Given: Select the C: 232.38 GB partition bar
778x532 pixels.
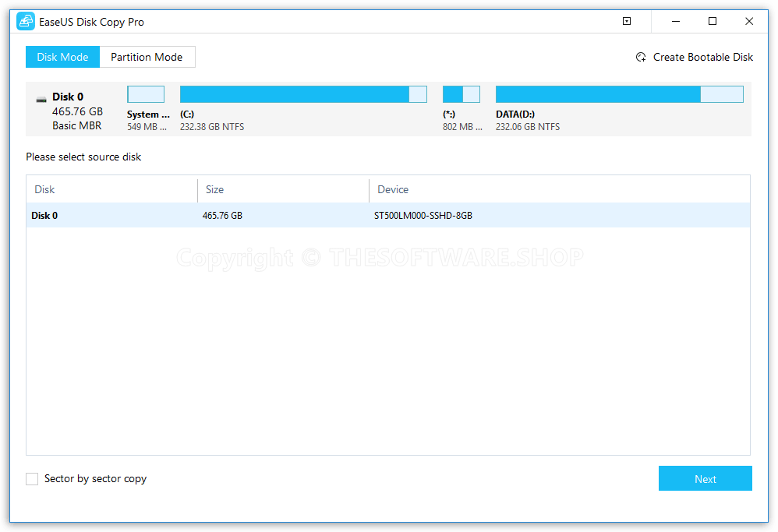Looking at the screenshot, I should [303, 94].
